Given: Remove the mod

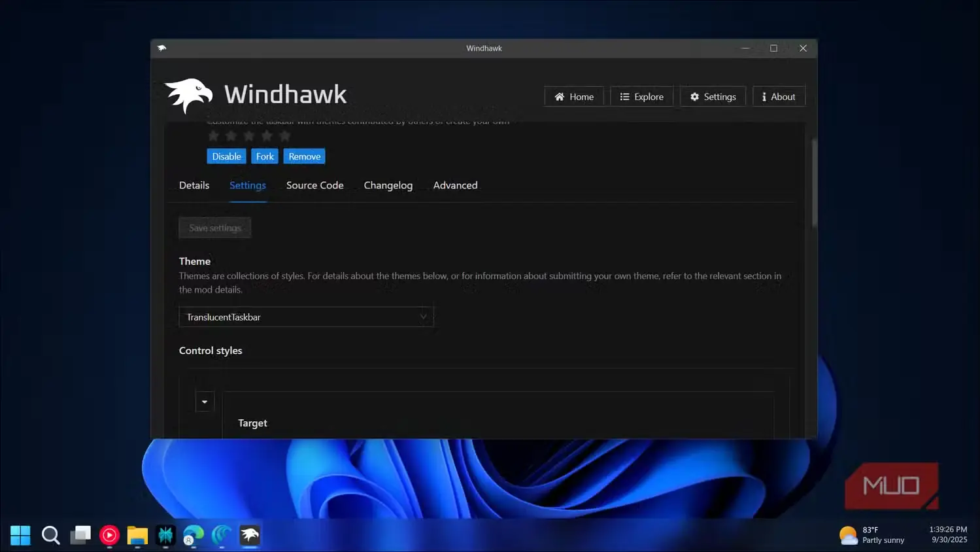Looking at the screenshot, I should click(305, 156).
